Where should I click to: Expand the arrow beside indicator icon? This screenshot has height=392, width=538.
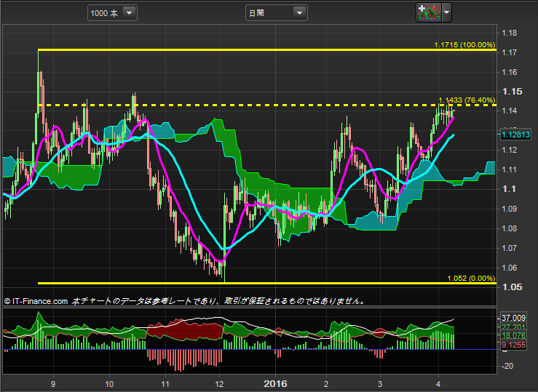[446, 12]
